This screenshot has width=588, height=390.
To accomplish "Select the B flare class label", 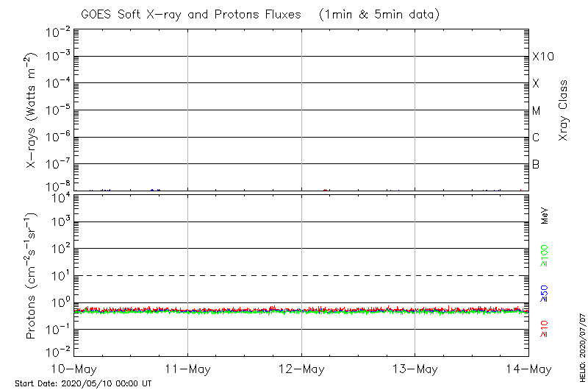I will [x=536, y=164].
